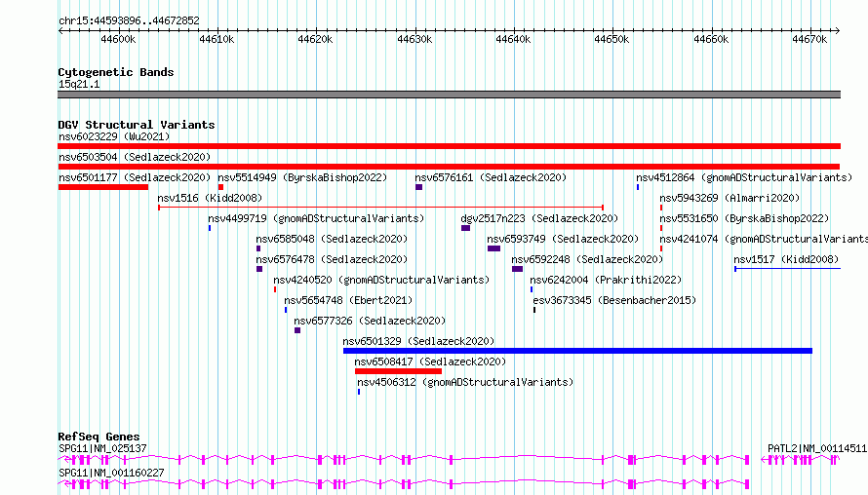Click purple marker under nsv6592248

tap(517, 269)
